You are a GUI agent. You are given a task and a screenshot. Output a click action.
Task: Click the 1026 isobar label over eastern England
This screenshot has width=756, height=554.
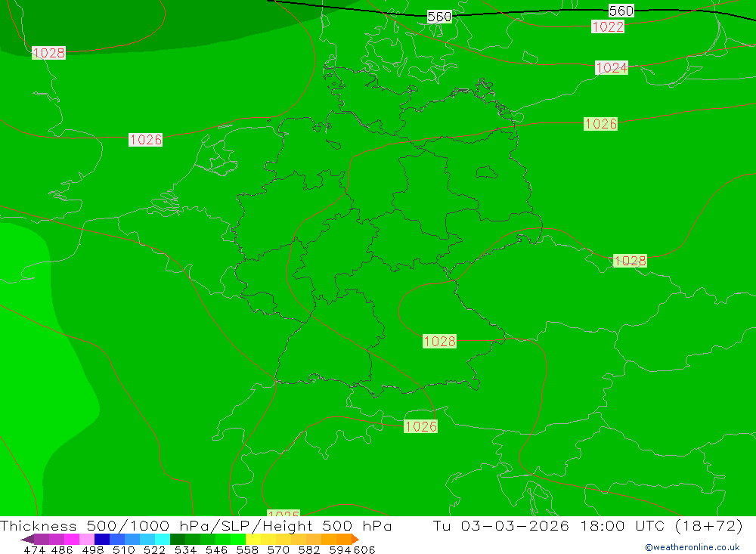(x=146, y=139)
